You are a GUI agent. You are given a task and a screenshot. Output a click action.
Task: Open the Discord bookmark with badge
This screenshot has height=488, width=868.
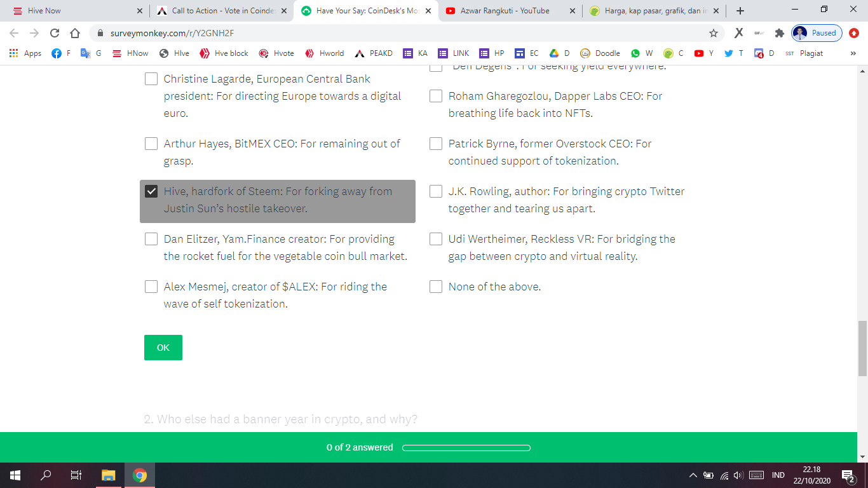pyautogui.click(x=764, y=53)
